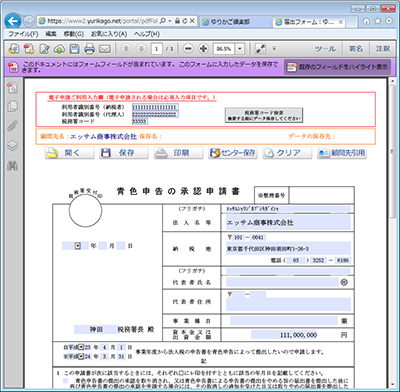Click the 開く button
Image resolution: width=400 pixels, height=392 pixels.
click(x=69, y=153)
